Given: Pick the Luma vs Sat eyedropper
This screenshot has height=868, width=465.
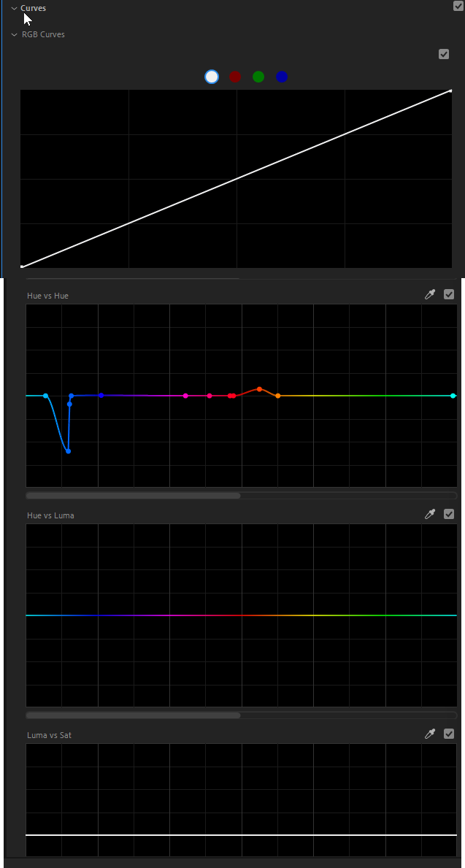Looking at the screenshot, I should pos(431,734).
